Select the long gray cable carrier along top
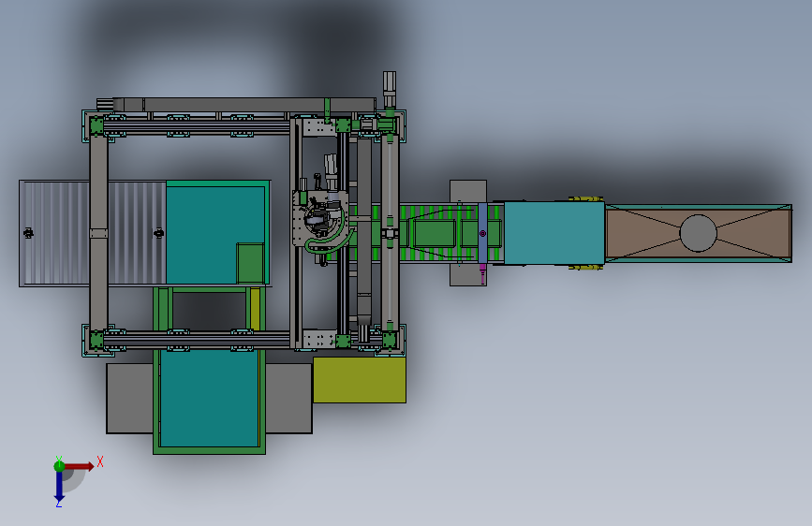The image size is (812, 526). (x=244, y=105)
